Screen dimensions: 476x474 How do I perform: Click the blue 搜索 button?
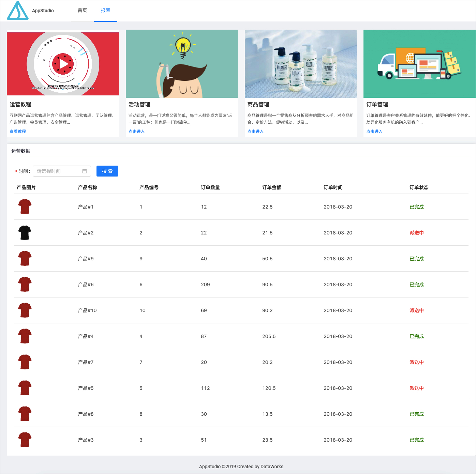[107, 171]
